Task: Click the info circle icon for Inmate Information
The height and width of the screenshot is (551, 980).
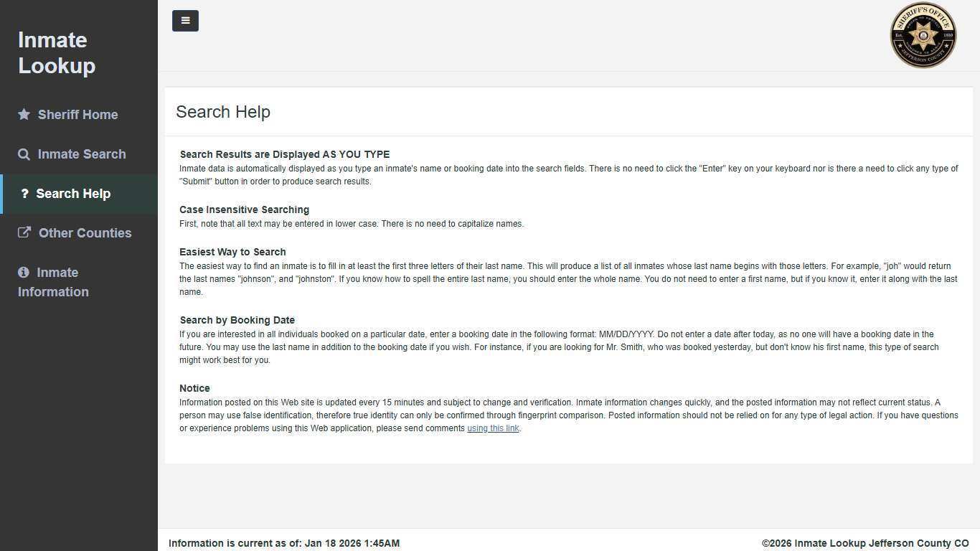Action: click(24, 273)
